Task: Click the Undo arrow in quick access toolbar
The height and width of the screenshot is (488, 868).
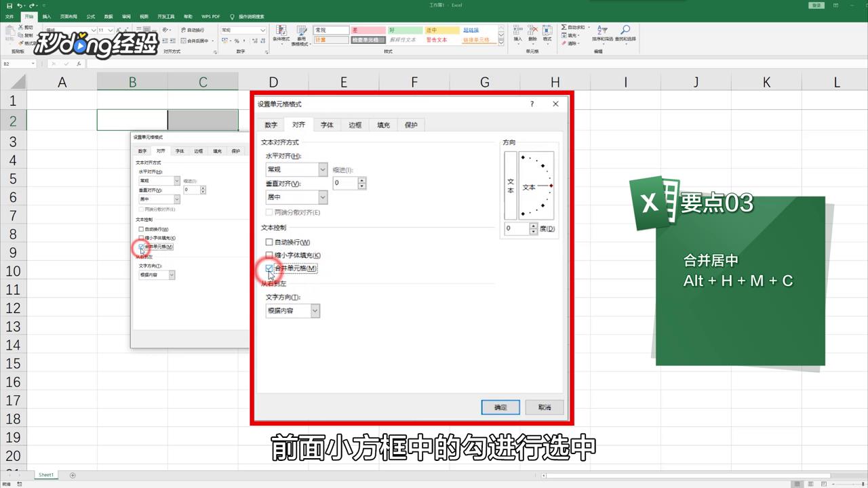Action: pos(20,5)
